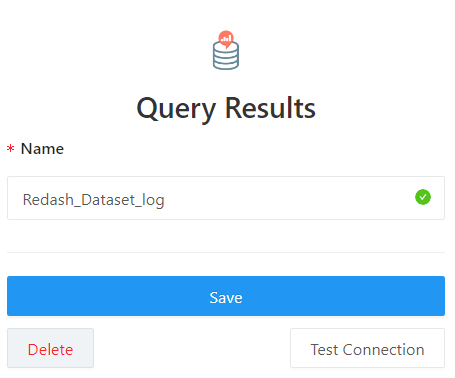Image resolution: width=455 pixels, height=378 pixels.
Task: Click the red required-field asterisk
Action: (x=11, y=148)
